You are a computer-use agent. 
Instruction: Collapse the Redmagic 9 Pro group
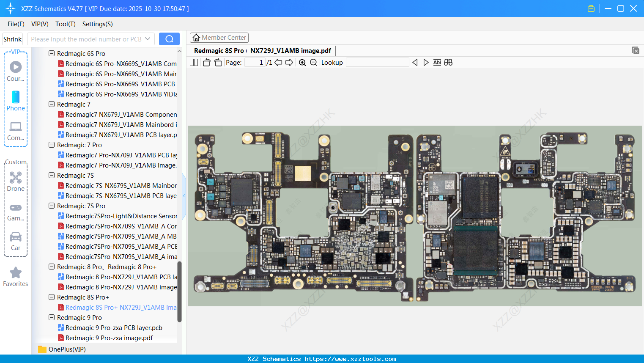[51, 317]
